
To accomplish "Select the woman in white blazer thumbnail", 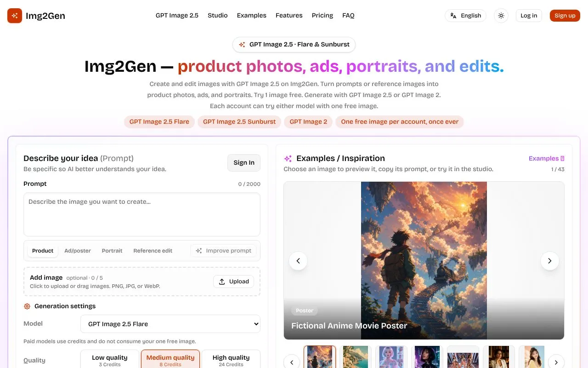I will coord(499,357).
